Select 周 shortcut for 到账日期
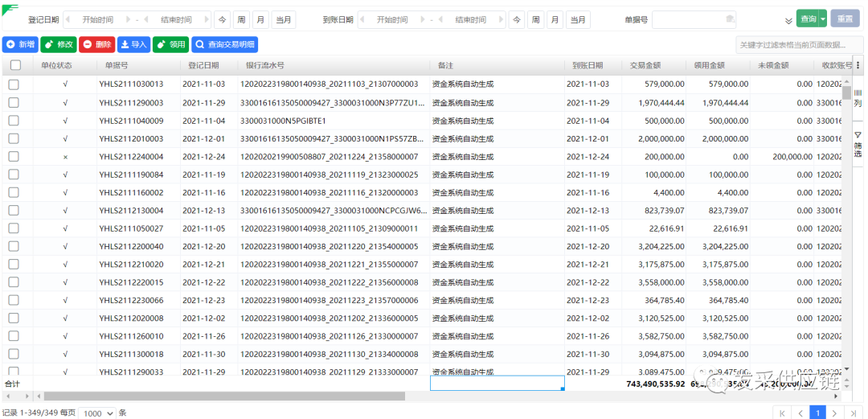 pyautogui.click(x=536, y=19)
